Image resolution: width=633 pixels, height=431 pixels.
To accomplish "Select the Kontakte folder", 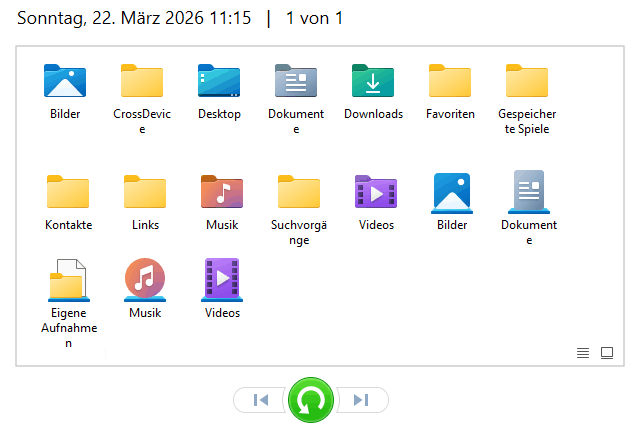I will pyautogui.click(x=68, y=192).
